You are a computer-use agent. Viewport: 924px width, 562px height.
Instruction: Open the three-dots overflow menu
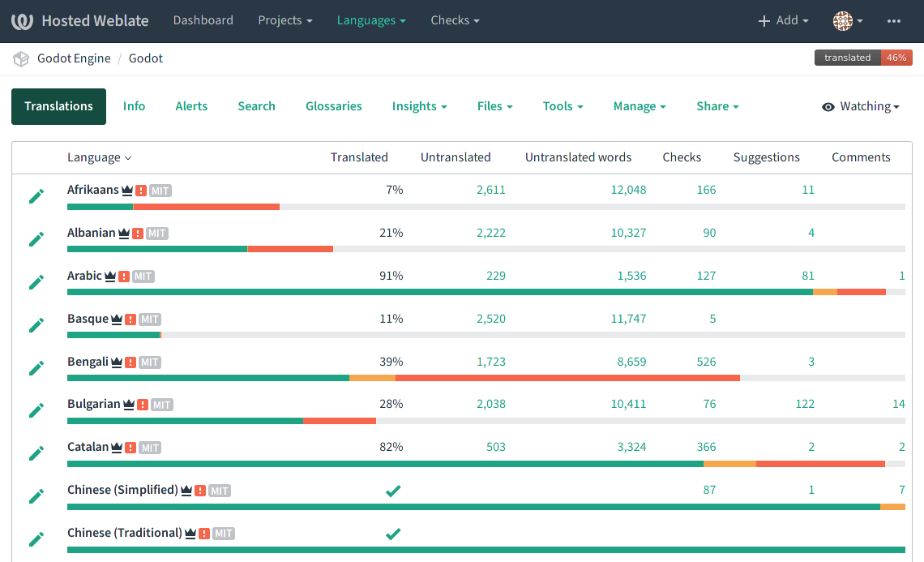tap(893, 21)
